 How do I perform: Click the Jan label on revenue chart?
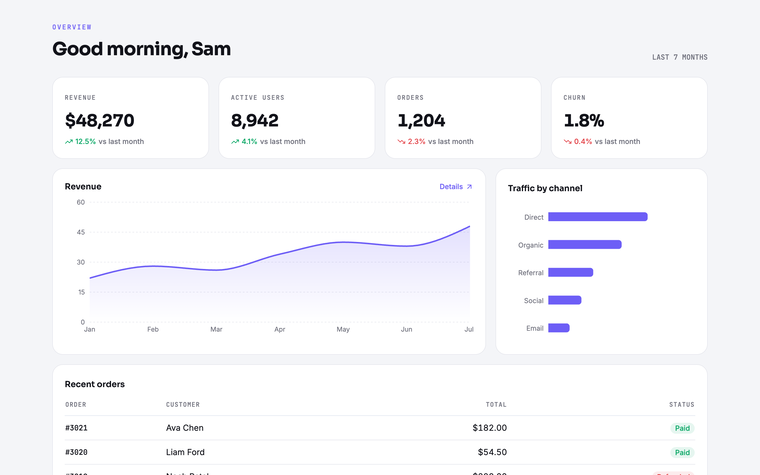[x=90, y=329]
